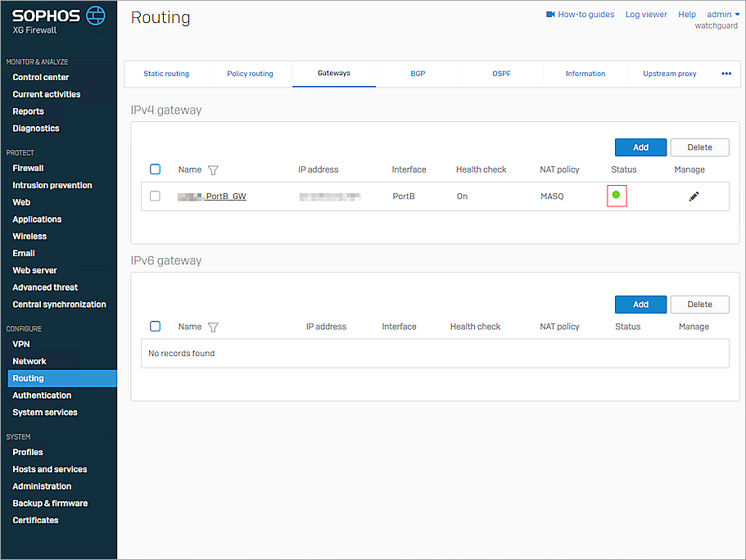Open the three-dots more tabs menu
Screen dimensions: 746x560
(x=726, y=74)
